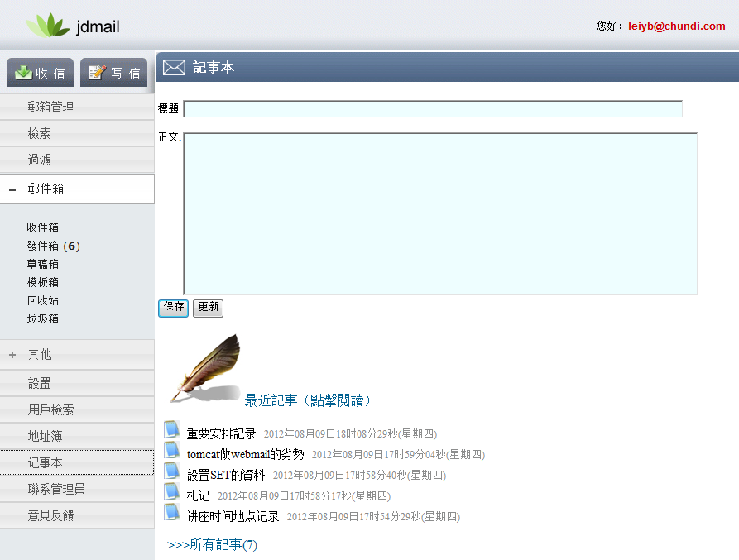The width and height of the screenshot is (739, 560).
Task: Open 用戶檢索 in the sidebar
Action: [x=77, y=409]
